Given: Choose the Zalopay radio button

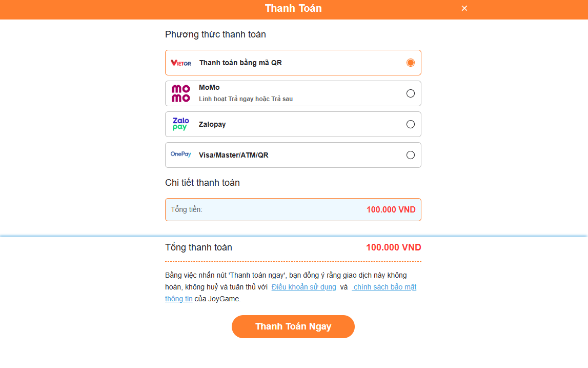Looking at the screenshot, I should [411, 124].
